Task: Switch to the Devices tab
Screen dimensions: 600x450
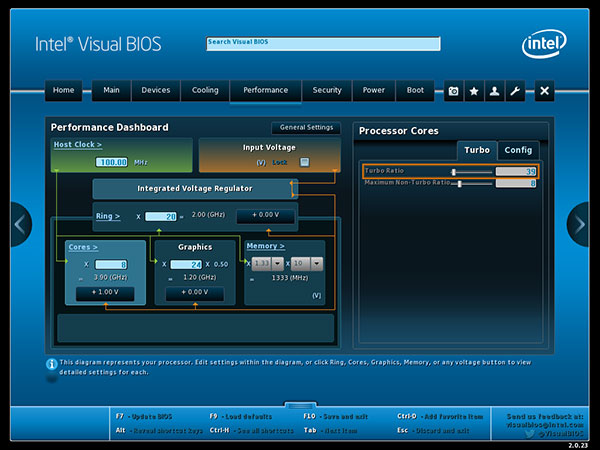Action: pos(156,90)
